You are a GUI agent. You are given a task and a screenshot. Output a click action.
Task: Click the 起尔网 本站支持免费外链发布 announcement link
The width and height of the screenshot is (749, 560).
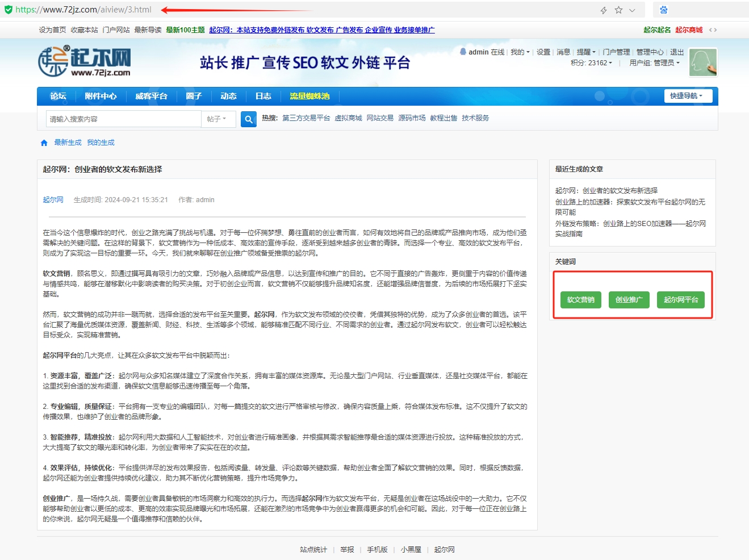pos(322,30)
